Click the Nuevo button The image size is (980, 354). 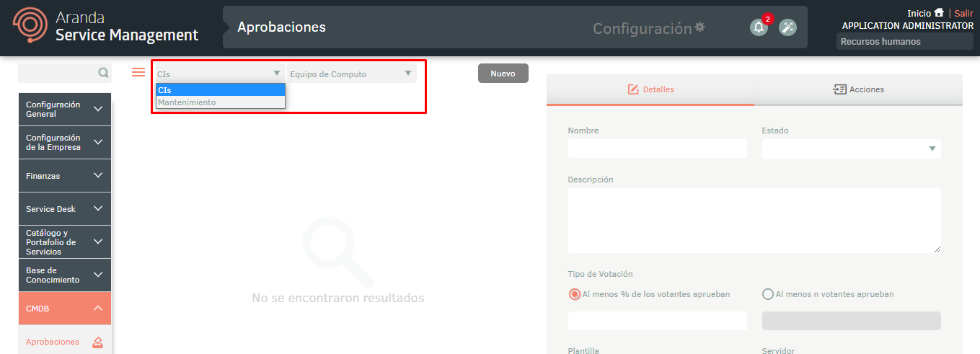tap(503, 74)
